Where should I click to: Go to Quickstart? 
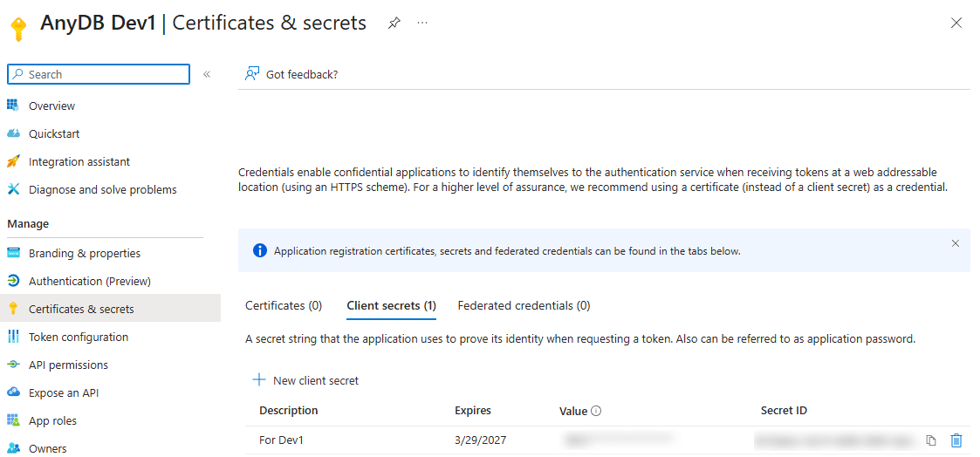[x=54, y=134]
